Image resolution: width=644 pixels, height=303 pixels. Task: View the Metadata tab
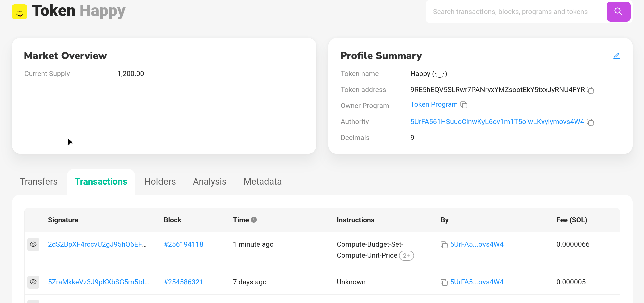click(x=262, y=182)
